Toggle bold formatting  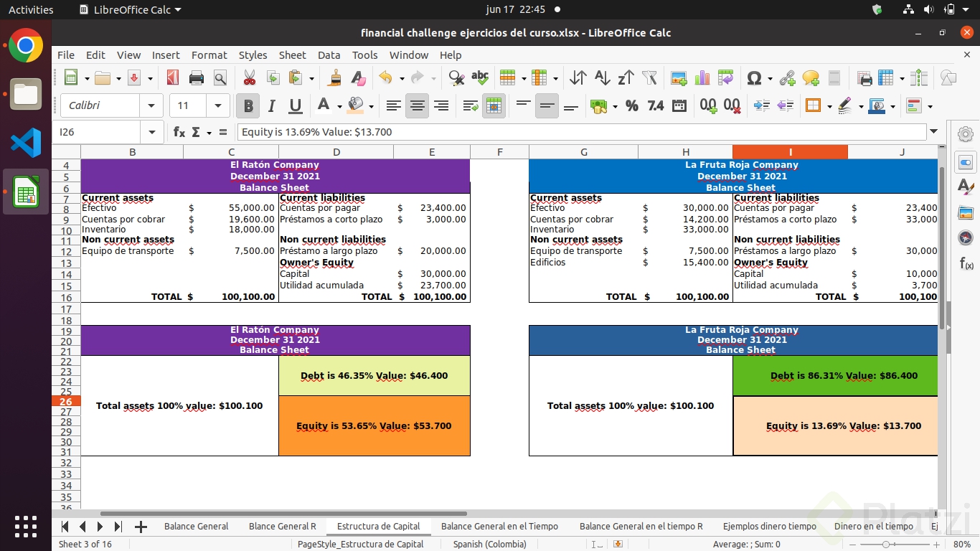click(x=248, y=105)
